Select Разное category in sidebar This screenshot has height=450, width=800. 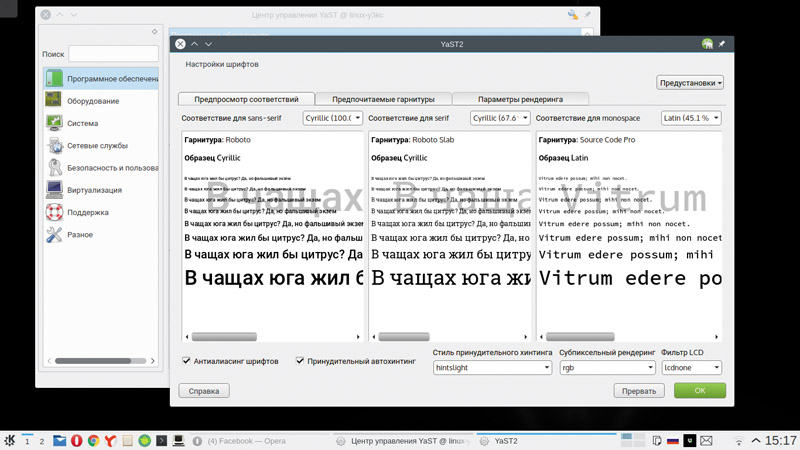(101, 235)
